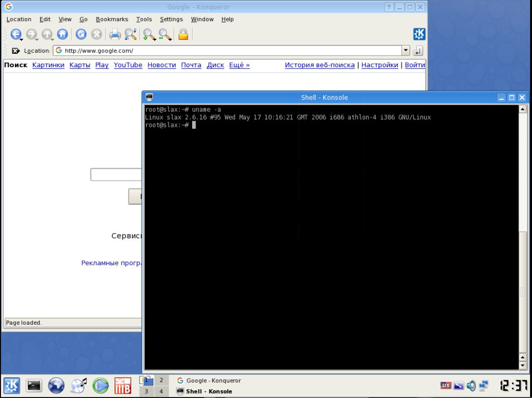Open the Bookmarks menu

point(112,19)
